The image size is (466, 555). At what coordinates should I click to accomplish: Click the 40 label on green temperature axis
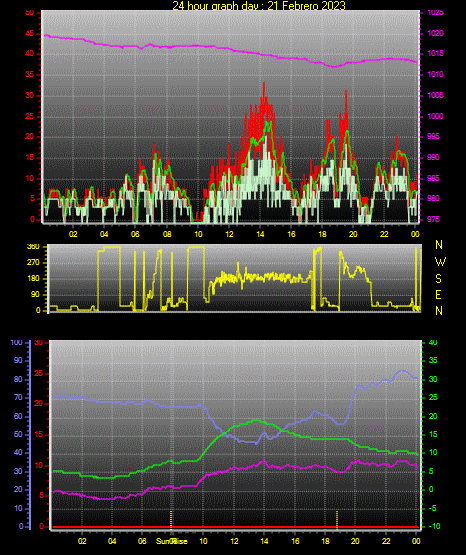click(x=433, y=343)
